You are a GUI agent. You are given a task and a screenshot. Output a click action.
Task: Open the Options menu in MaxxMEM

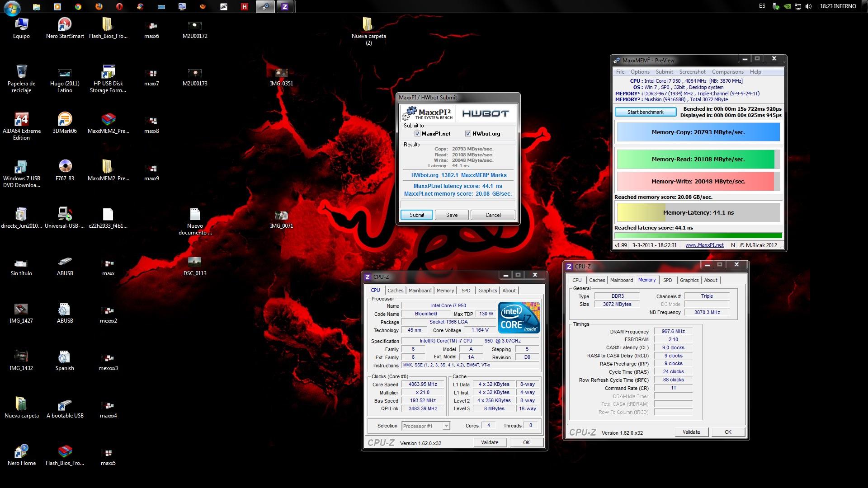tap(640, 72)
